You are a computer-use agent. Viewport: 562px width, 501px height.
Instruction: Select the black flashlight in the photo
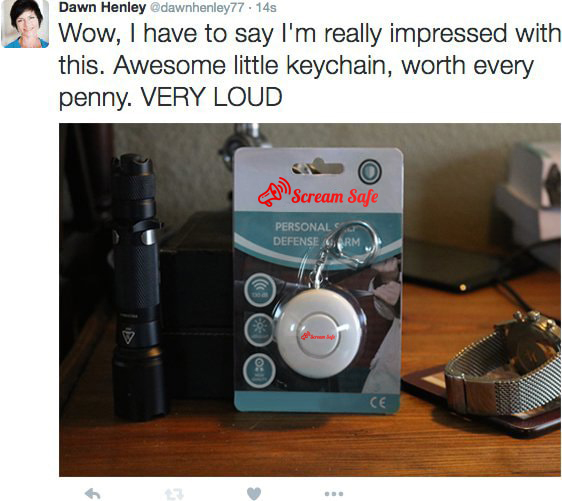coord(136,287)
